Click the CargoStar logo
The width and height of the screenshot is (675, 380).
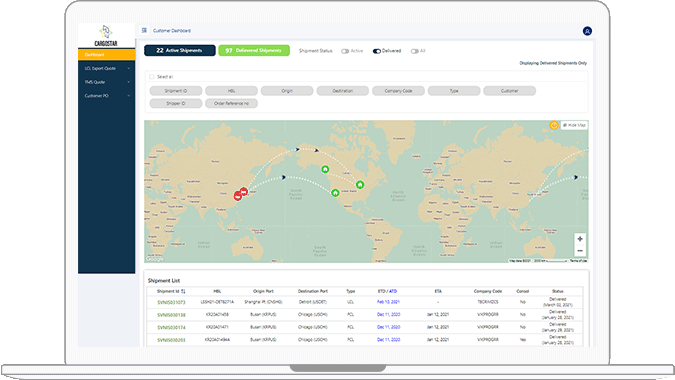pos(106,36)
